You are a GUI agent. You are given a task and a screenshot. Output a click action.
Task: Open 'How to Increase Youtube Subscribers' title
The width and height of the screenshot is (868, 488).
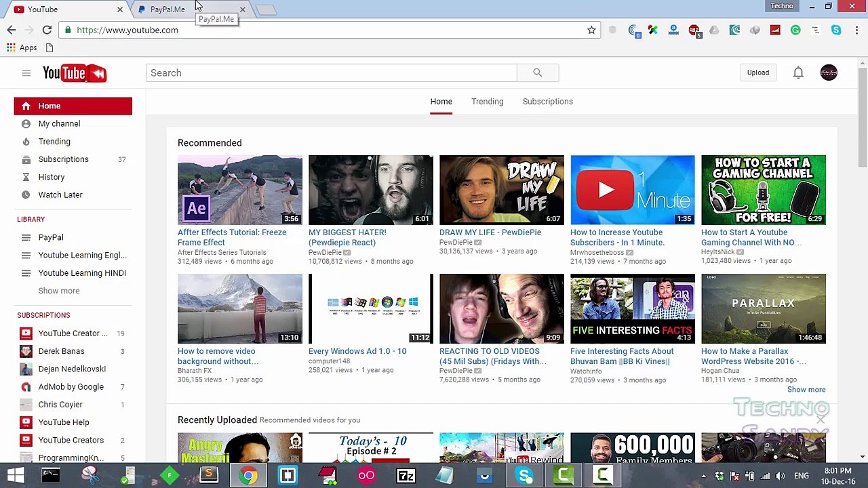[x=617, y=237]
